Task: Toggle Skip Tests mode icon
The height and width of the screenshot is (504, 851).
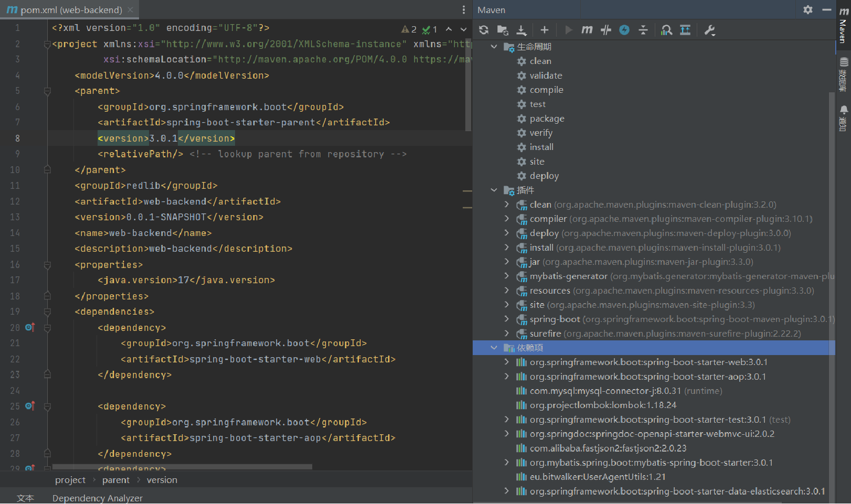Action: pos(606,30)
